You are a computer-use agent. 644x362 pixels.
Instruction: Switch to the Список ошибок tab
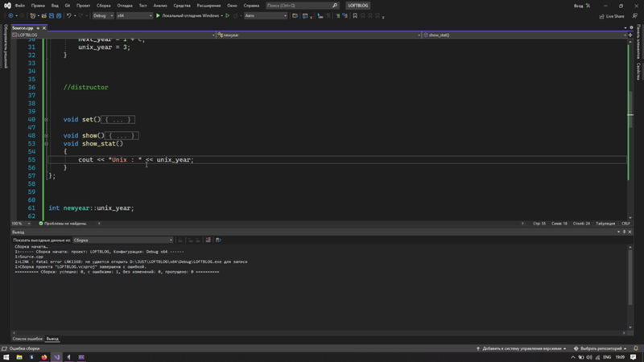click(x=27, y=339)
